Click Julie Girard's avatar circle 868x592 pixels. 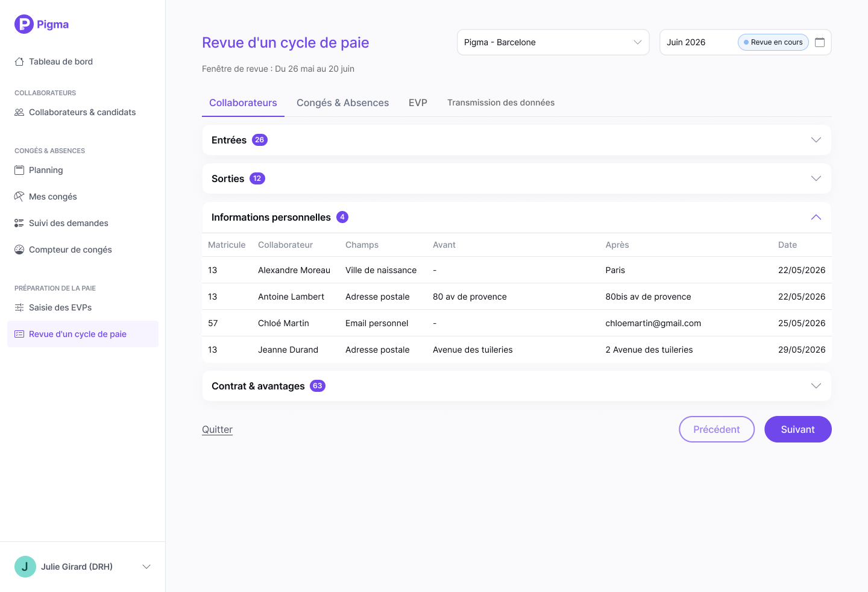25,567
